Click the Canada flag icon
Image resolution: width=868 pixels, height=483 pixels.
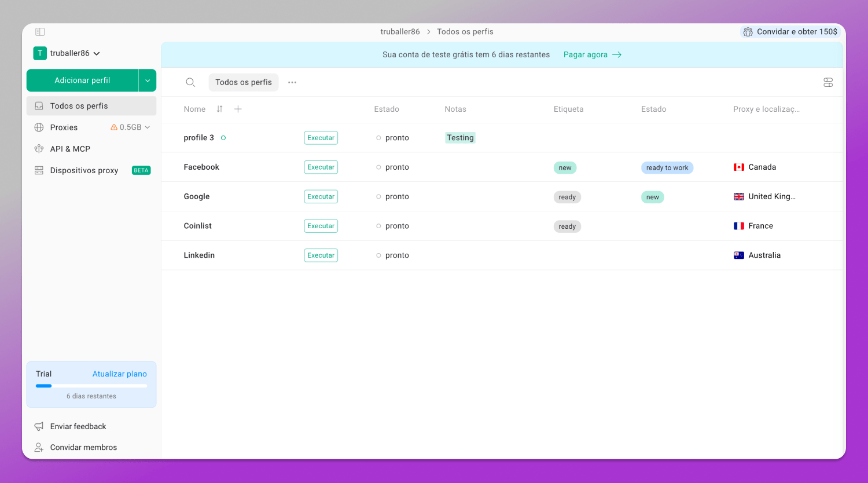739,167
